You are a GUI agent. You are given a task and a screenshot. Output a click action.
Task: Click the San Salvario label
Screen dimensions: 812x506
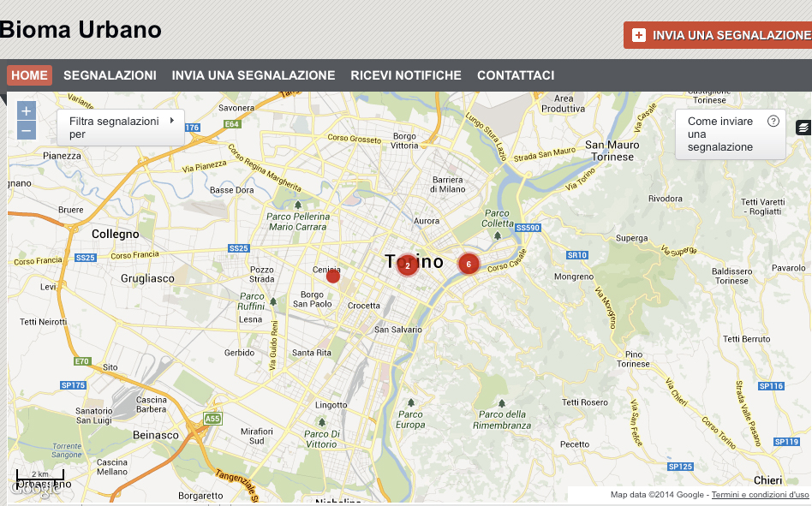(x=398, y=330)
